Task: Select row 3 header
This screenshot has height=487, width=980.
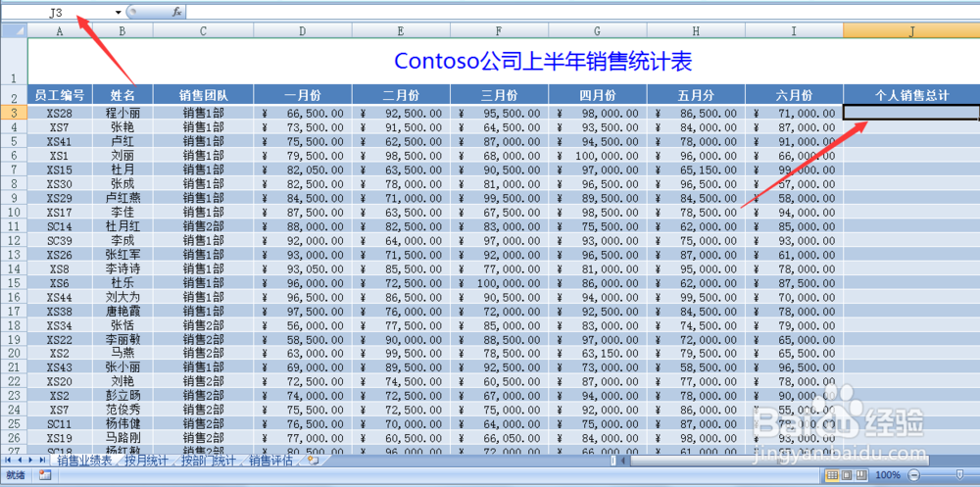Action: coord(14,113)
